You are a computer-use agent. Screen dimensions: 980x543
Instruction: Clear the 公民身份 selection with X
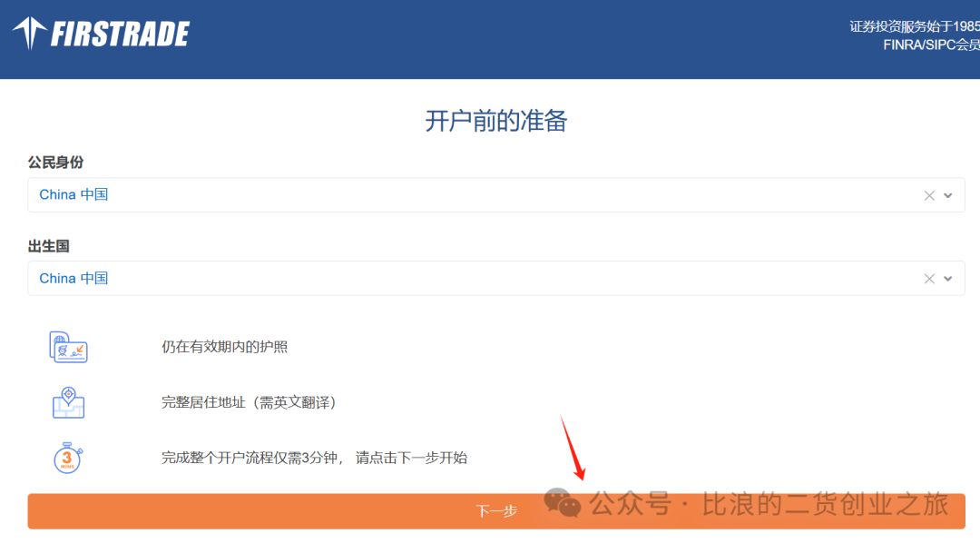929,195
